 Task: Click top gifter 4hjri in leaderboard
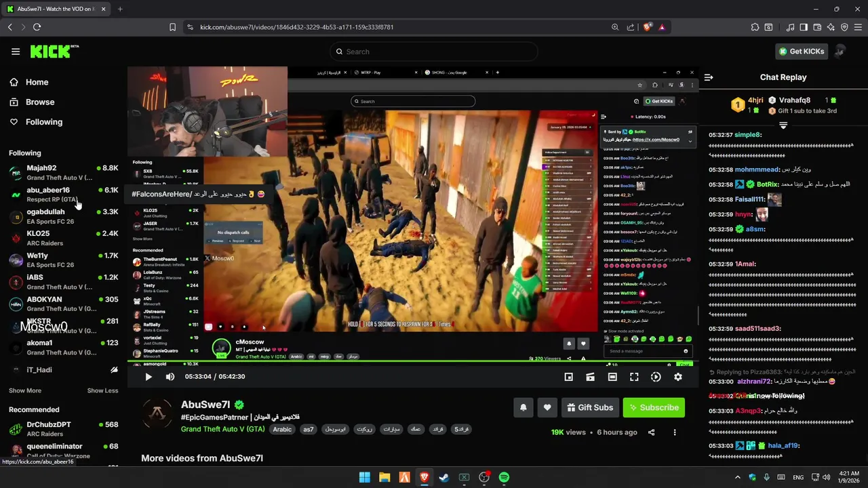(755, 100)
